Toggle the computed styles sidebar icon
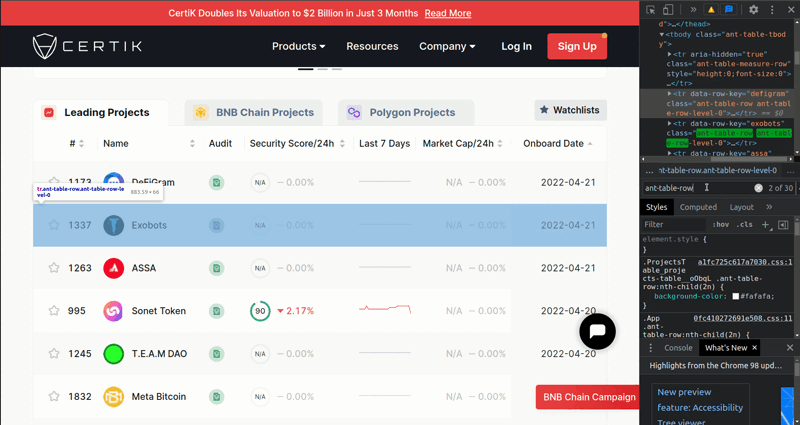This screenshot has height=425, width=800. point(783,224)
